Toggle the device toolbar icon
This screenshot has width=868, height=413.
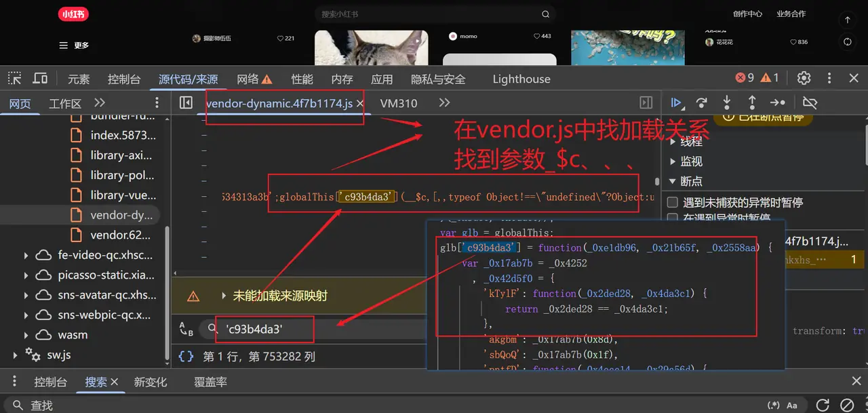point(40,78)
